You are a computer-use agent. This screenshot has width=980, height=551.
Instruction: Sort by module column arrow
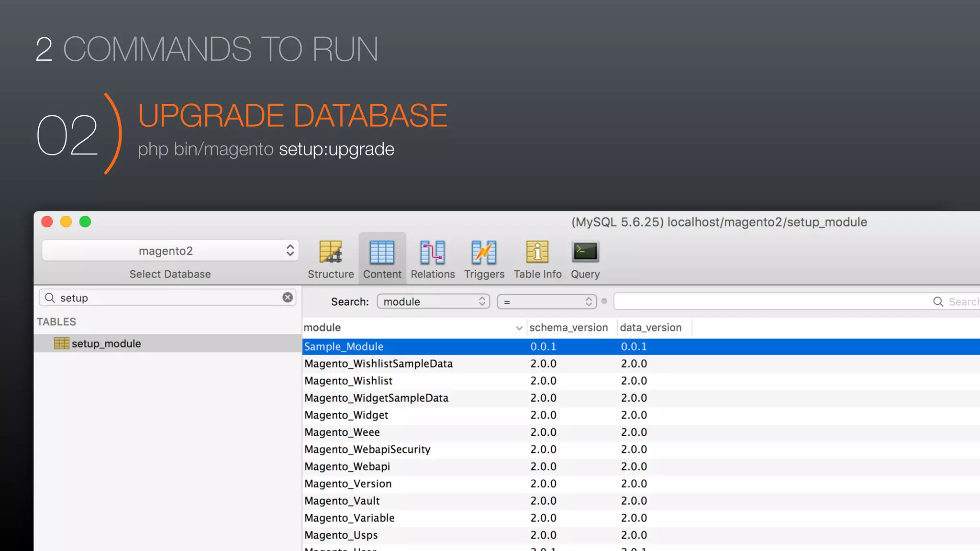pos(519,328)
